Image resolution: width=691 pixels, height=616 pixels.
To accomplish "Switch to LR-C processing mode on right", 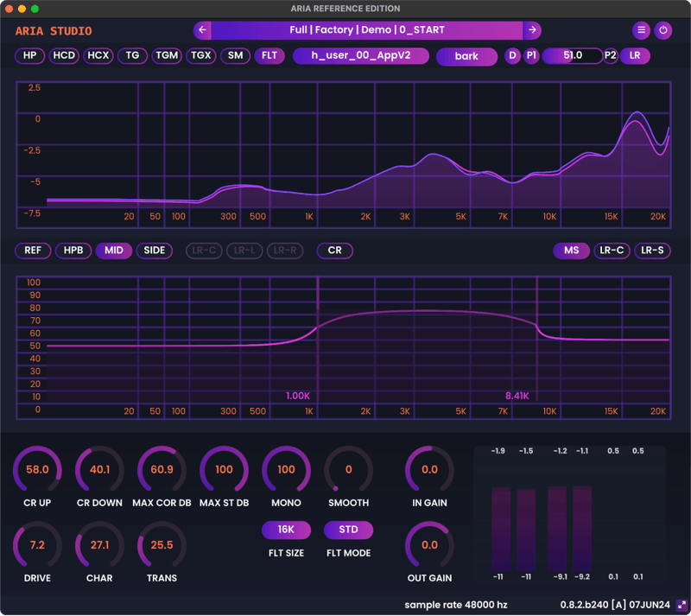I will 612,251.
